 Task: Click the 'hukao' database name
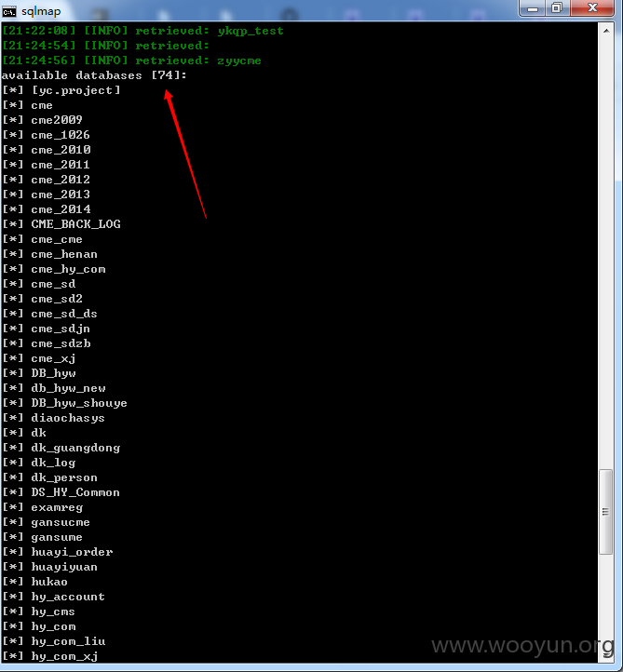(x=49, y=582)
